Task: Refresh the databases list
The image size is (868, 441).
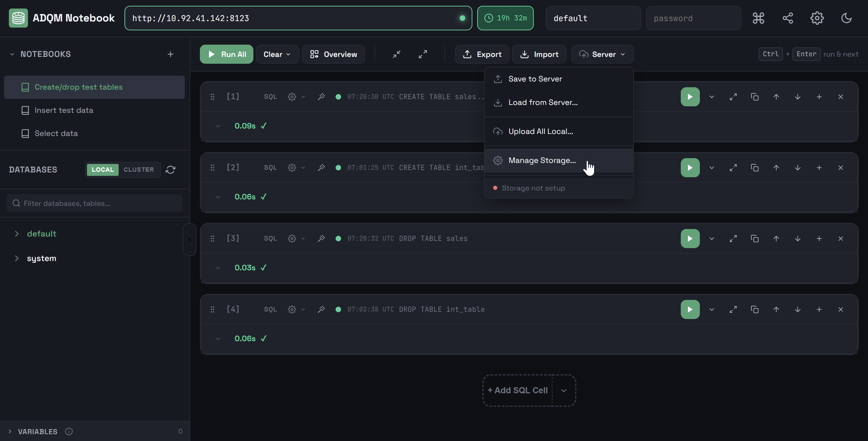Action: (x=171, y=170)
